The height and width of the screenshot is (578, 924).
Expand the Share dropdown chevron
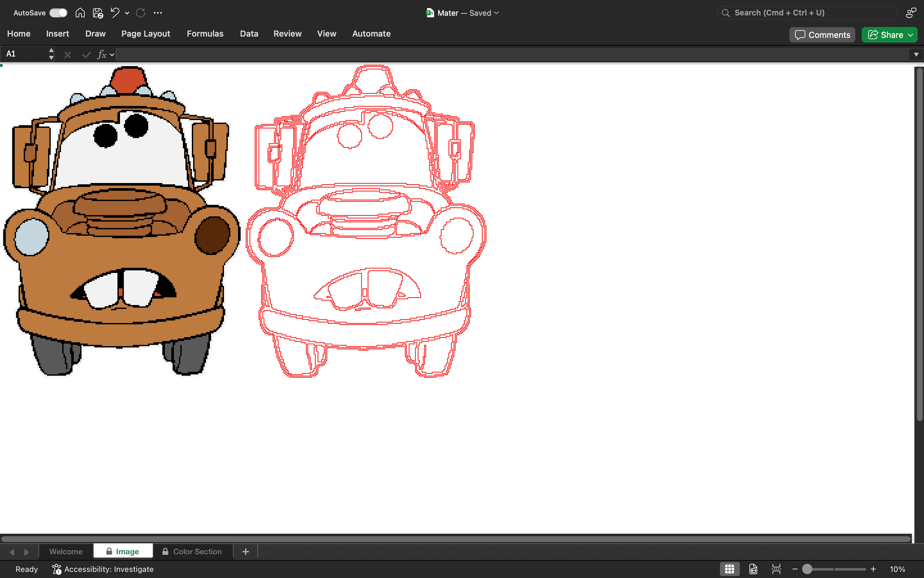click(x=911, y=35)
